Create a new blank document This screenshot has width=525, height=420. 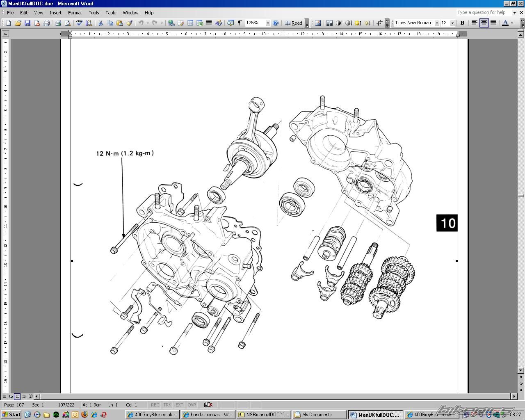click(8, 23)
